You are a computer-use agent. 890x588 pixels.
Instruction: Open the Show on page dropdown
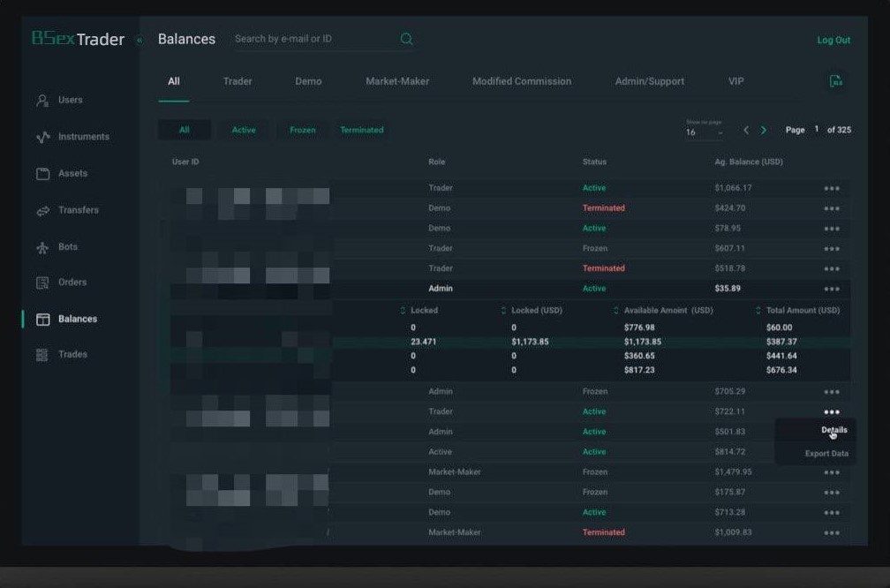point(705,132)
